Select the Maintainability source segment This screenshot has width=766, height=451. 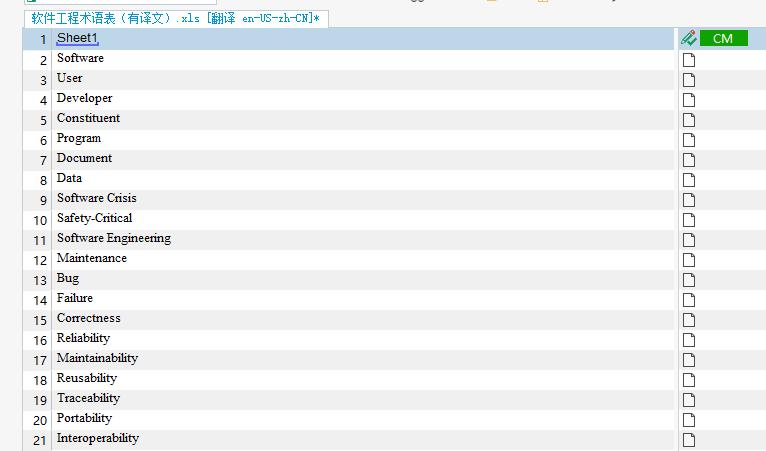97,358
